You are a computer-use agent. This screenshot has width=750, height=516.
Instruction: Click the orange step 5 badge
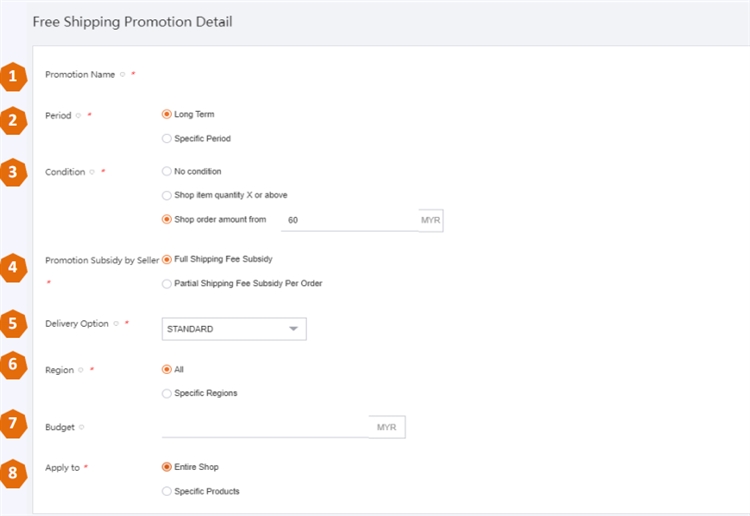[13, 324]
